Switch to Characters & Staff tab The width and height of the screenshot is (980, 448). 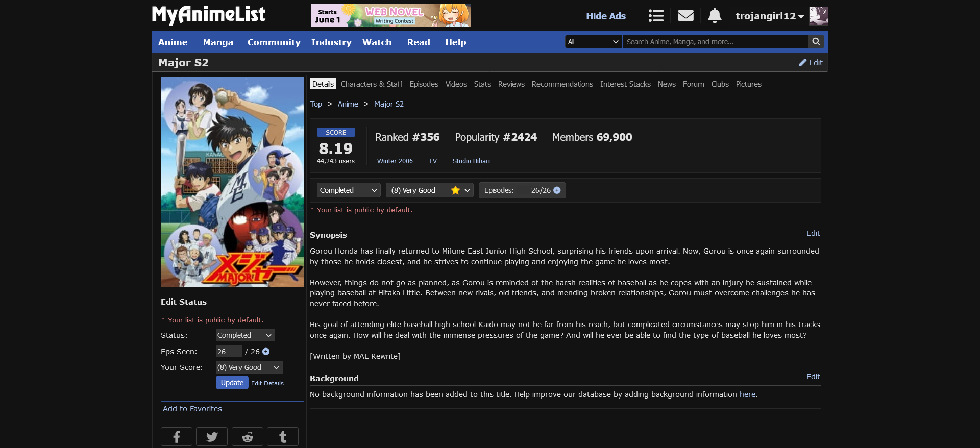point(372,84)
